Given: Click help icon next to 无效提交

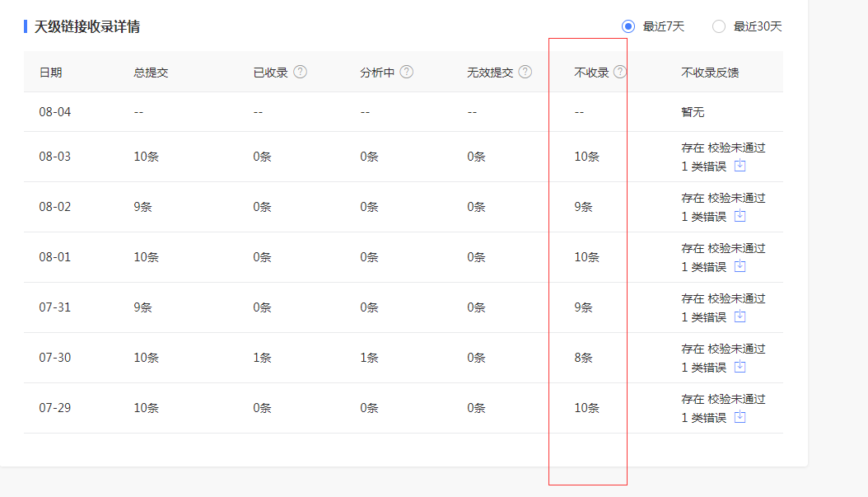Looking at the screenshot, I should tap(525, 72).
